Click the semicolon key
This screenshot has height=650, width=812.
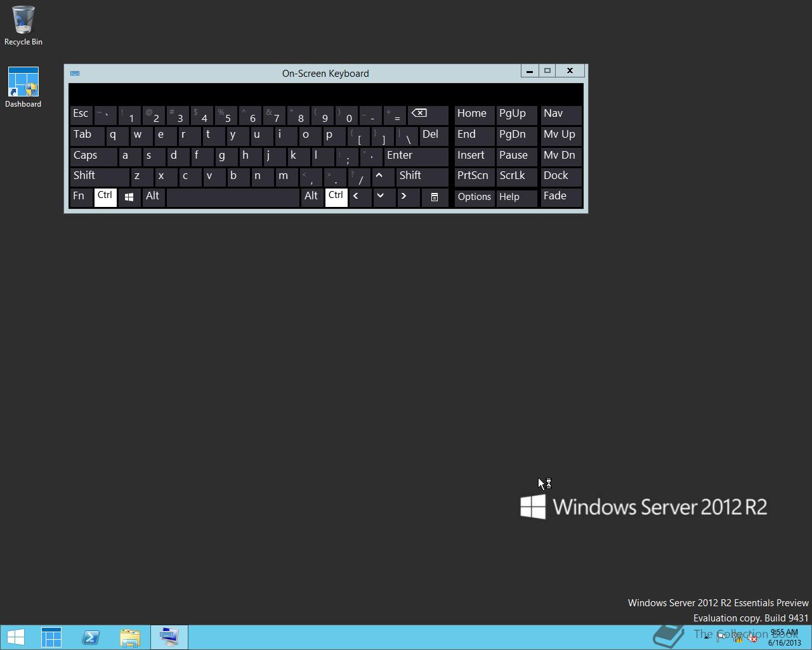tap(346, 156)
